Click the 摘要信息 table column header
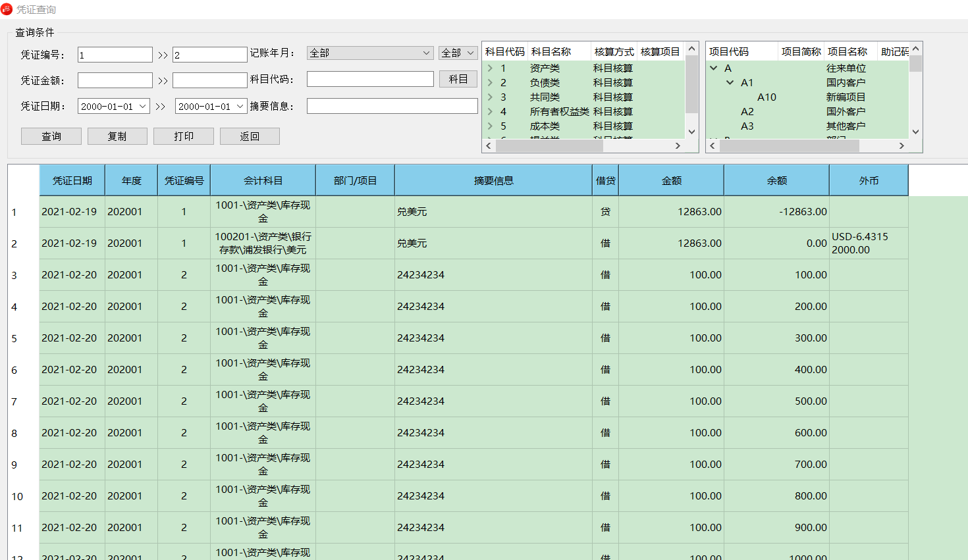The height and width of the screenshot is (560, 968). pos(494,180)
